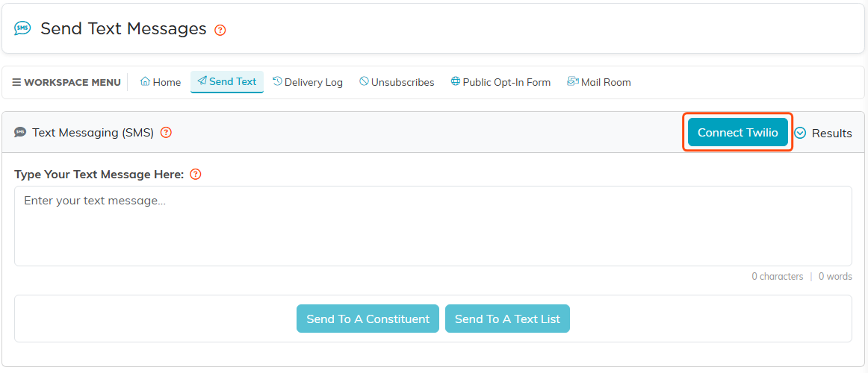This screenshot has width=868, height=373.
Task: Click the hamburger icon of Workspace Menu
Action: point(16,82)
